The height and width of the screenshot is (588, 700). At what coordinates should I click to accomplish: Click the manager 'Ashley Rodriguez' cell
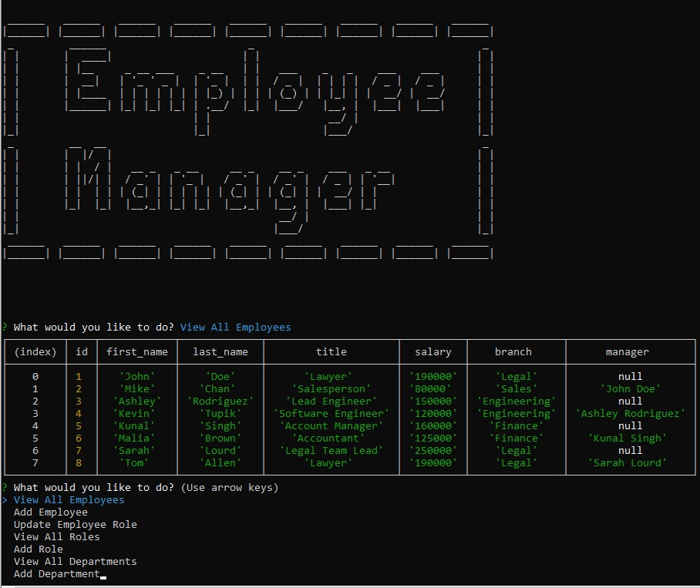coord(631,414)
